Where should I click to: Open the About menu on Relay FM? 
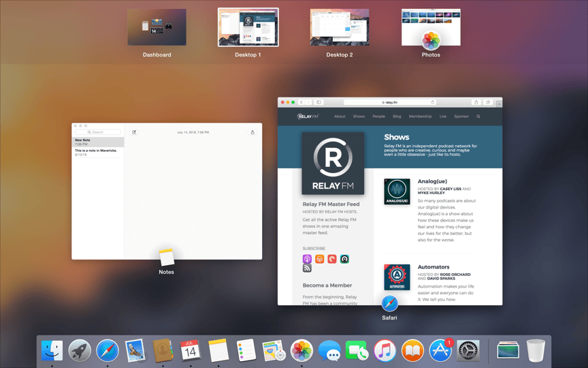340,117
